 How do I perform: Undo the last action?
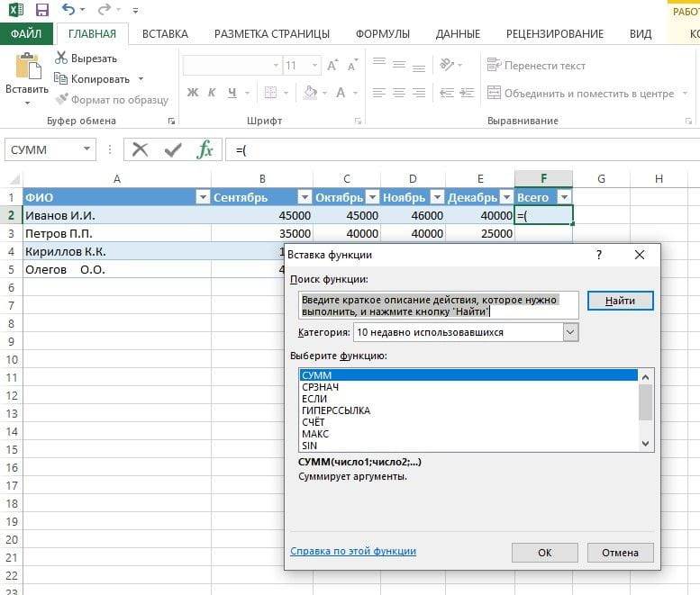click(x=68, y=9)
